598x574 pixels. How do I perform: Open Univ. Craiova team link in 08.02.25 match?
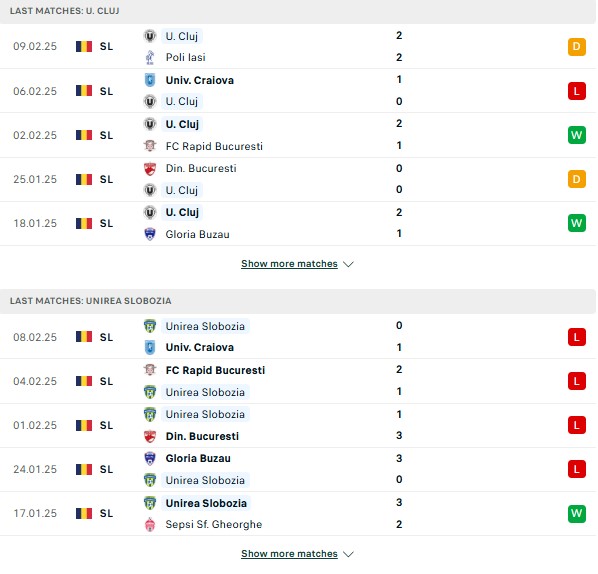click(200, 347)
